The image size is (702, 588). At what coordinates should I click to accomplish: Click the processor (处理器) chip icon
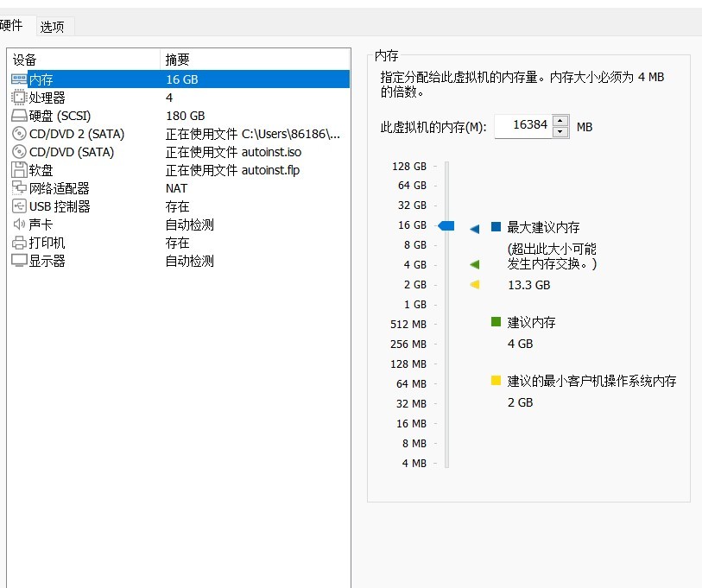click(19, 98)
